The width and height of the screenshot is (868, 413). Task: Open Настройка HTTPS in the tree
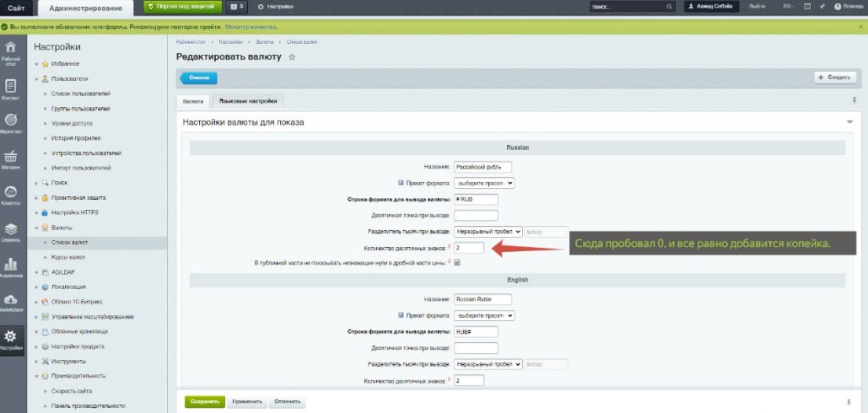click(74, 213)
